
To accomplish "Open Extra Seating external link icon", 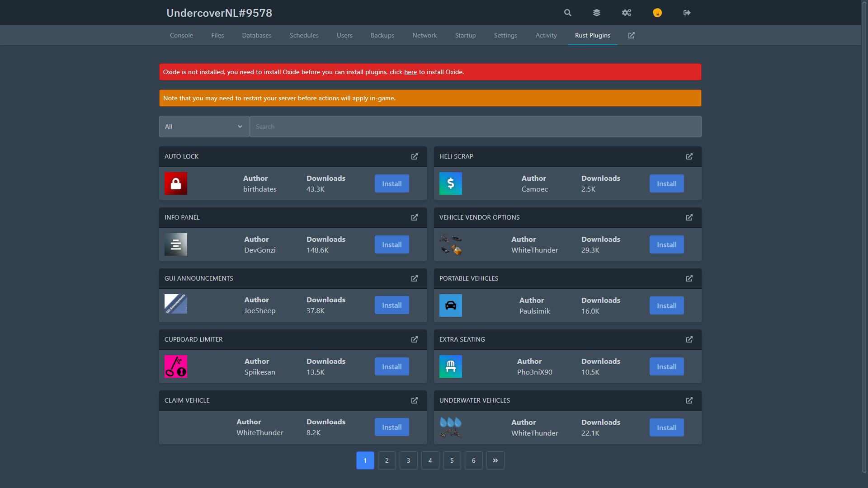I will click(689, 339).
